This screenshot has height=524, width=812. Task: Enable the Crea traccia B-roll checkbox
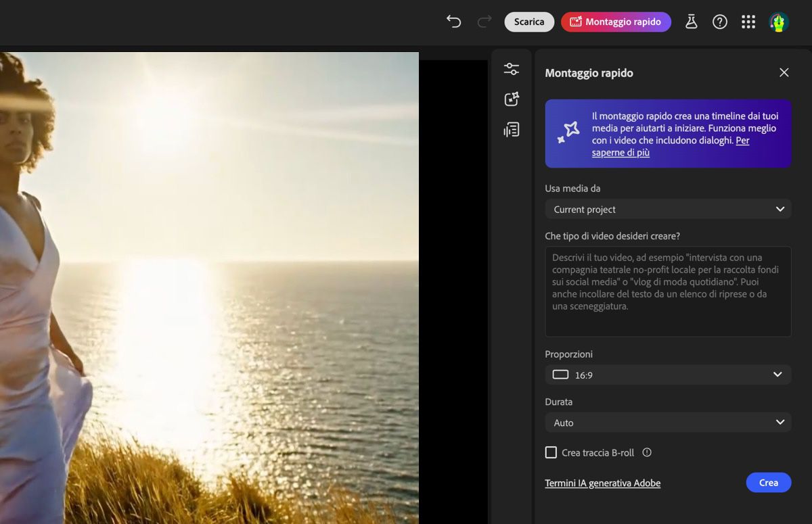point(551,452)
